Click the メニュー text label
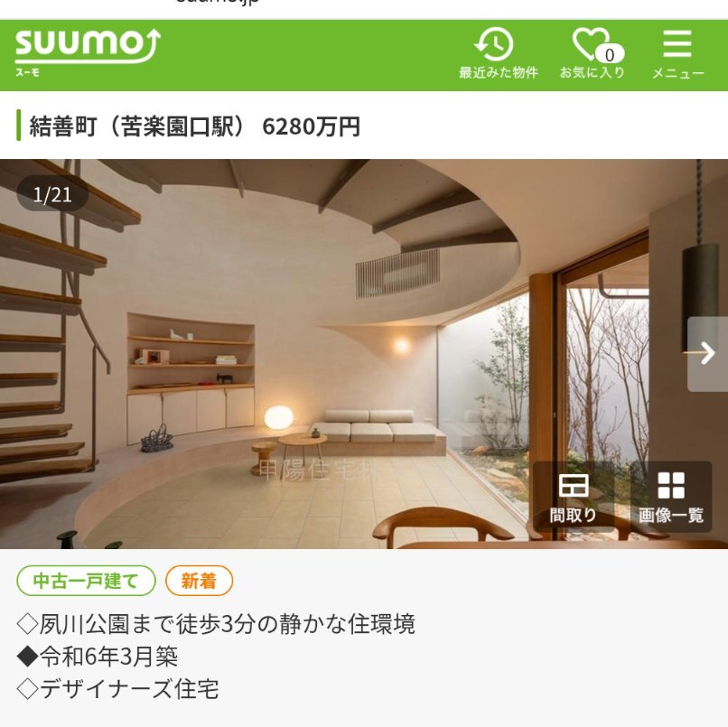The height and width of the screenshot is (727, 728). pos(678,73)
